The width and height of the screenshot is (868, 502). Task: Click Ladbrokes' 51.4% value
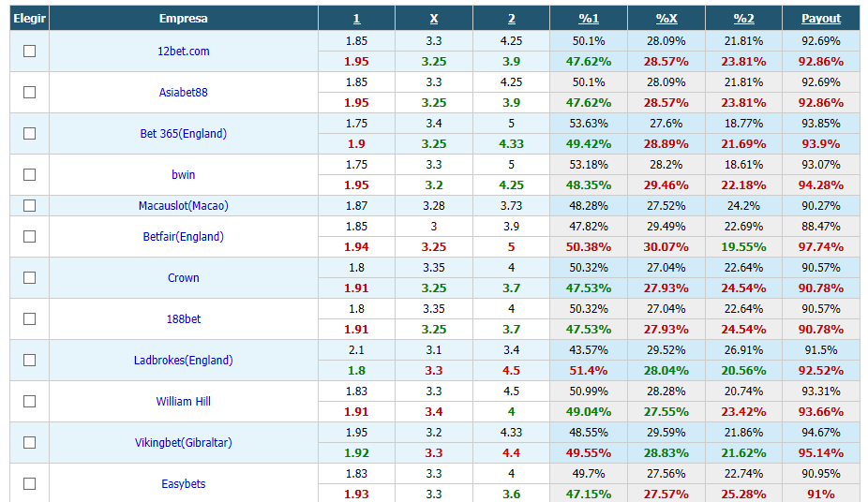point(589,371)
